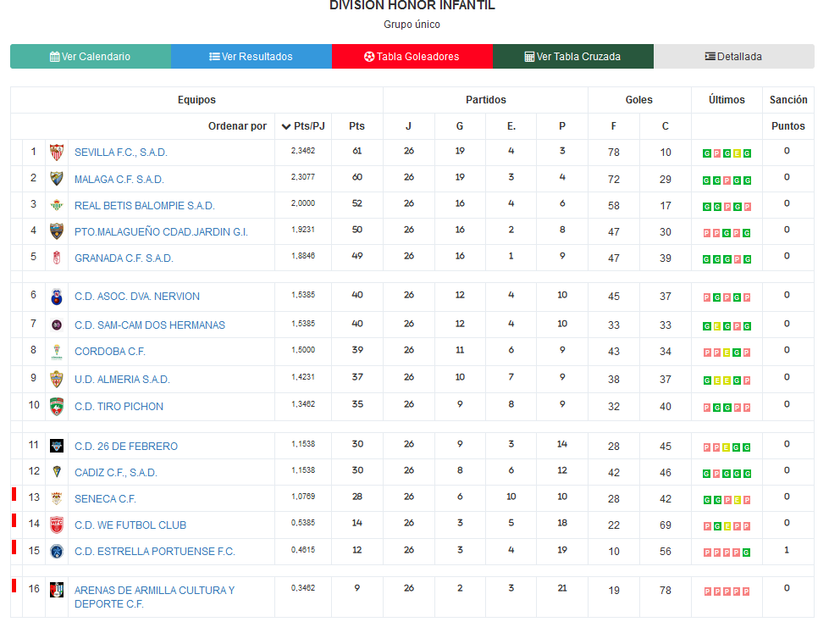Sort standings by F goals column
The height and width of the screenshot is (622, 840).
point(613,126)
